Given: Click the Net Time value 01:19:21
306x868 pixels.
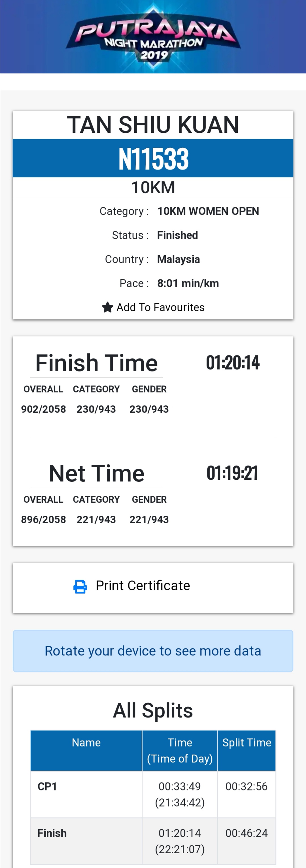Looking at the screenshot, I should 232,473.
